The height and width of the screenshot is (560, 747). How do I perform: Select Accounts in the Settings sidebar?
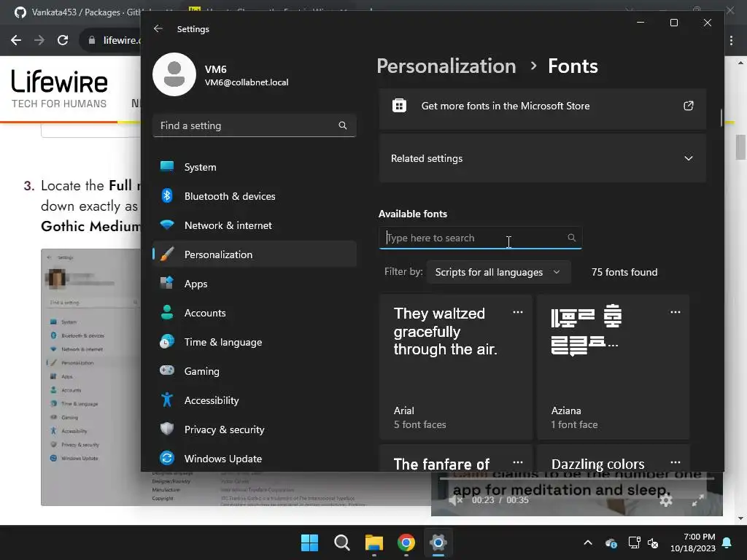tap(255, 313)
